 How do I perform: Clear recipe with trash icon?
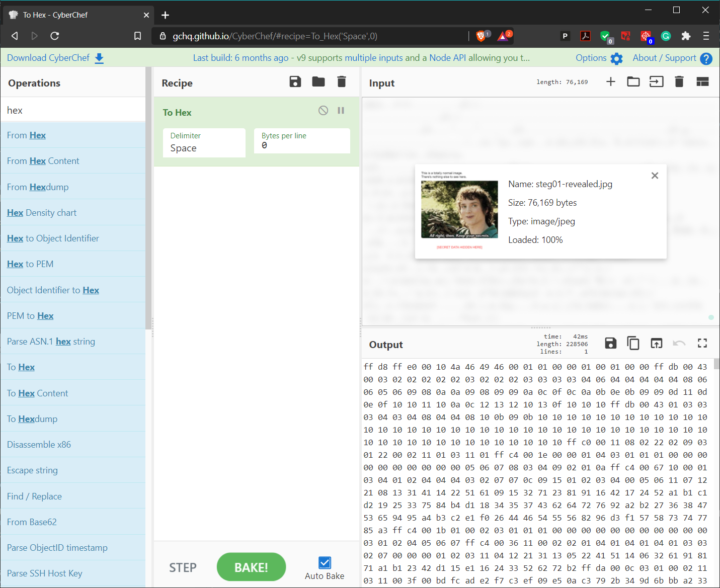coord(342,82)
